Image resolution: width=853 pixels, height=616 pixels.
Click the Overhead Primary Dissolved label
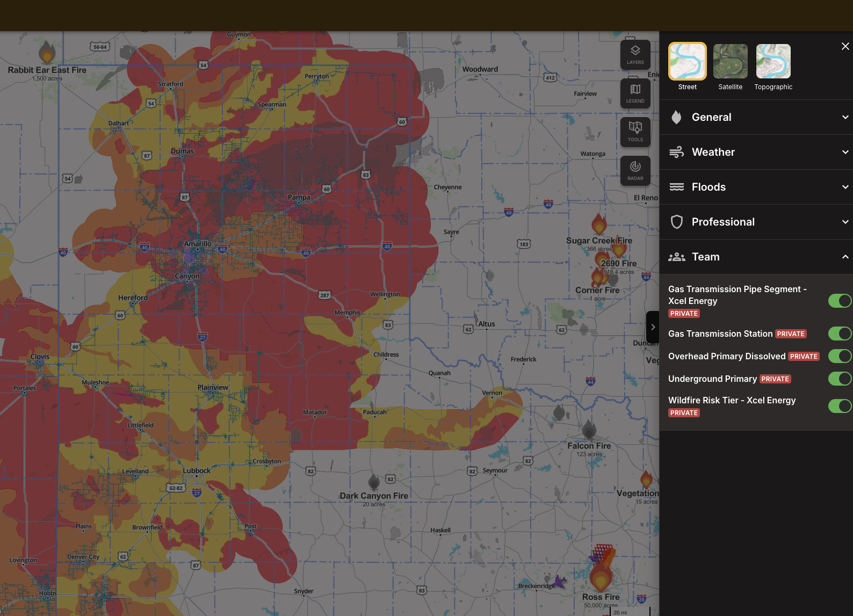click(727, 356)
